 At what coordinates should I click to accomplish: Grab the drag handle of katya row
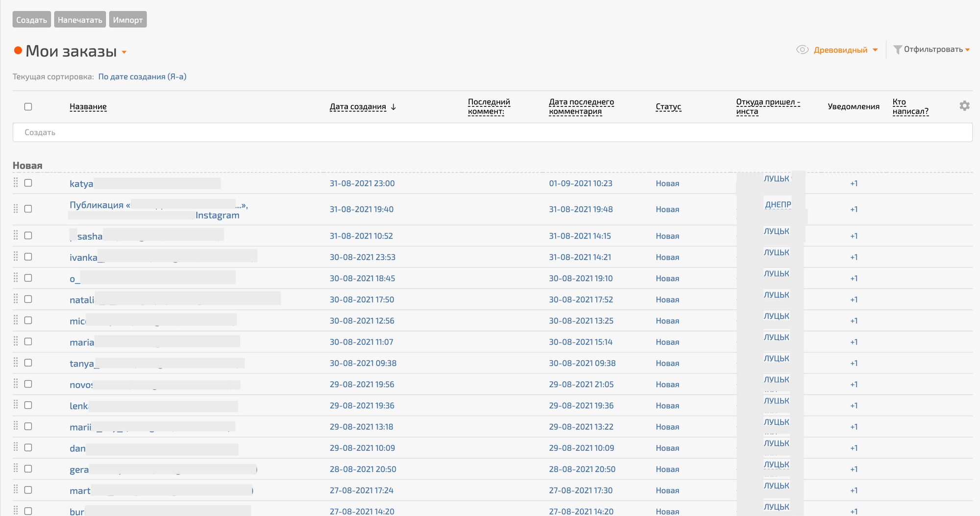pos(16,183)
